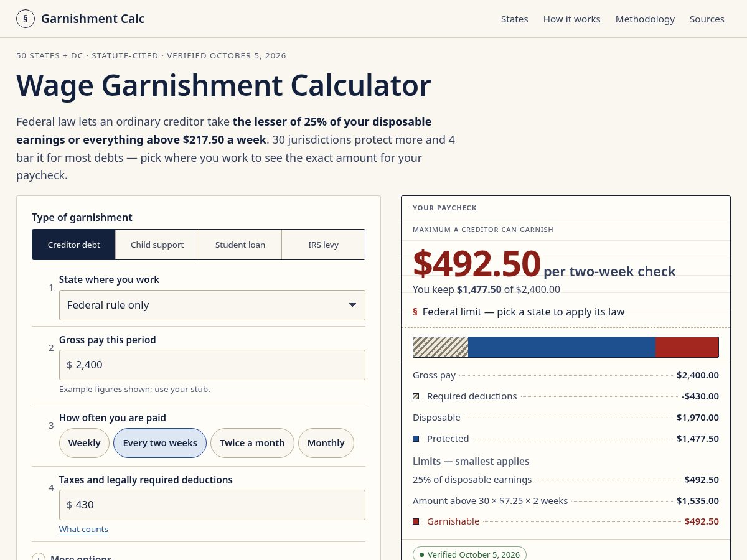The height and width of the screenshot is (560, 747).
Task: Choose Weekly pay frequency
Action: (x=84, y=443)
